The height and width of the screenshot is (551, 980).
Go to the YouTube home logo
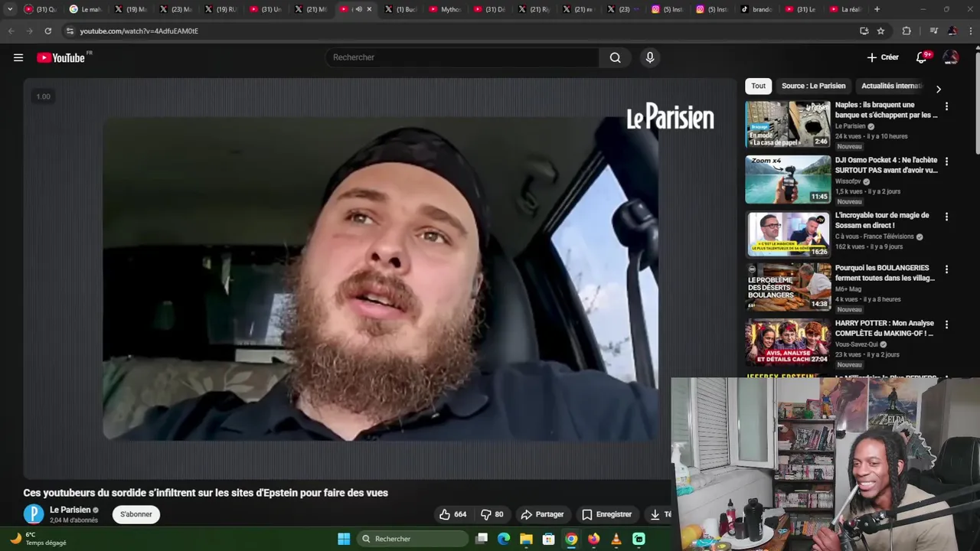pos(61,57)
